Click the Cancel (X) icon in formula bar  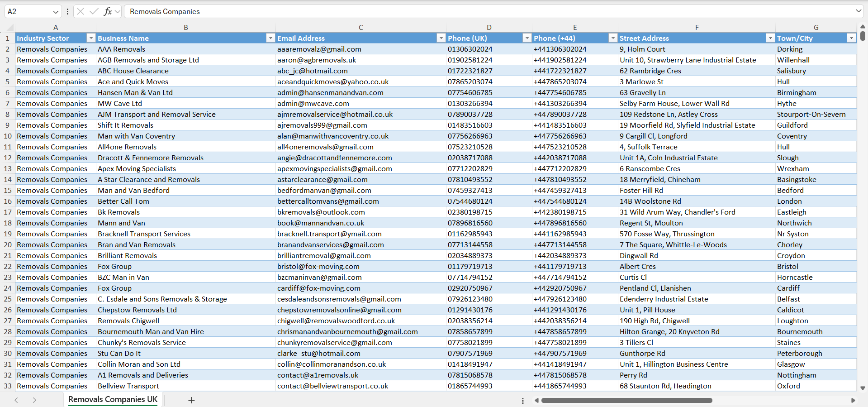point(81,11)
